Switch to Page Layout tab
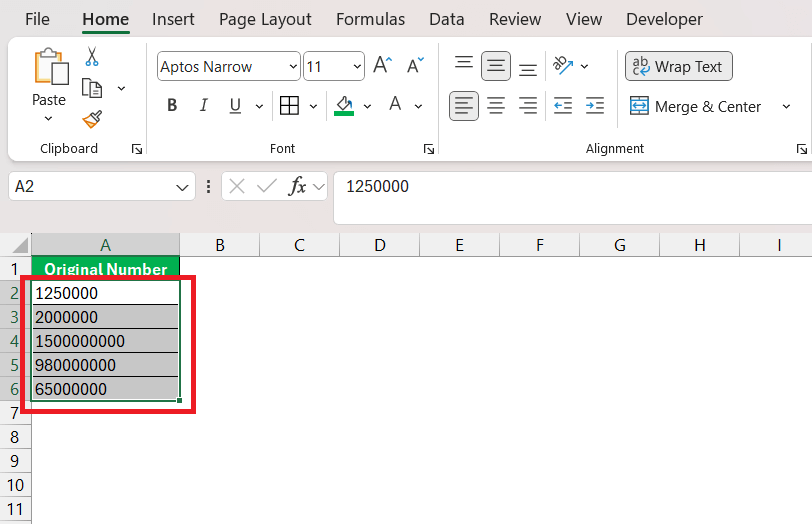Viewport: 812px width, 524px height. pos(265,20)
